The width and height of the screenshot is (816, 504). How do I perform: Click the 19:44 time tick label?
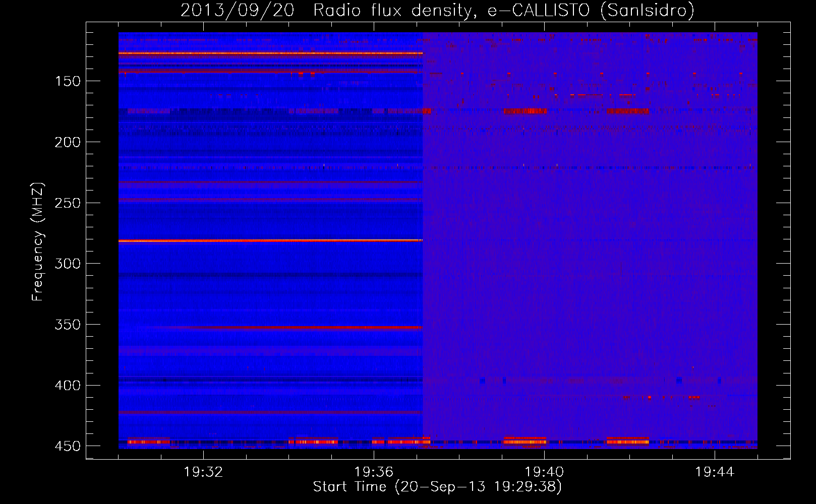tap(715, 472)
